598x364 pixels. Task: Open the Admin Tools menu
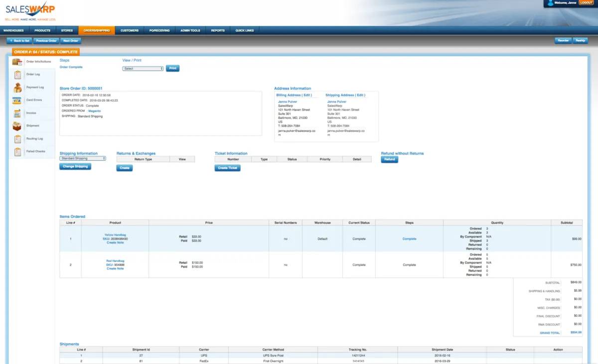tap(190, 30)
